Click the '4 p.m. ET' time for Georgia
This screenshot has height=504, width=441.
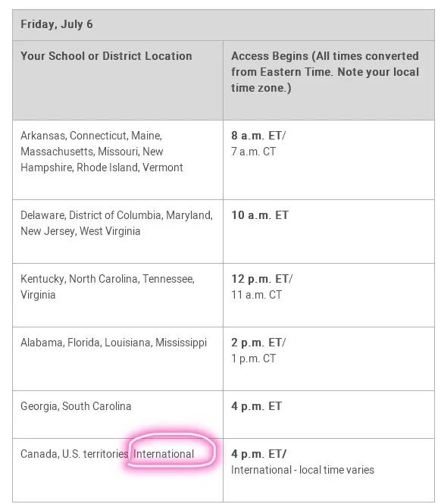coord(257,406)
